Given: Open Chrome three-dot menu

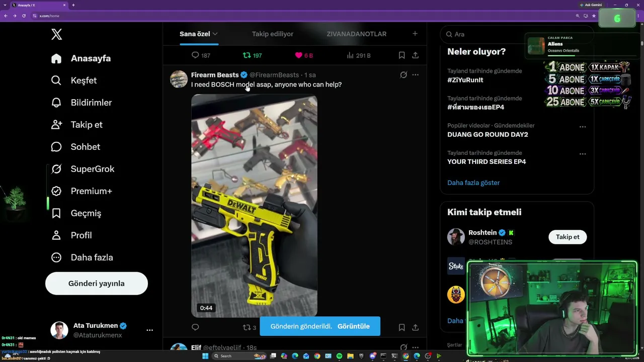Looking at the screenshot, I should point(638,16).
